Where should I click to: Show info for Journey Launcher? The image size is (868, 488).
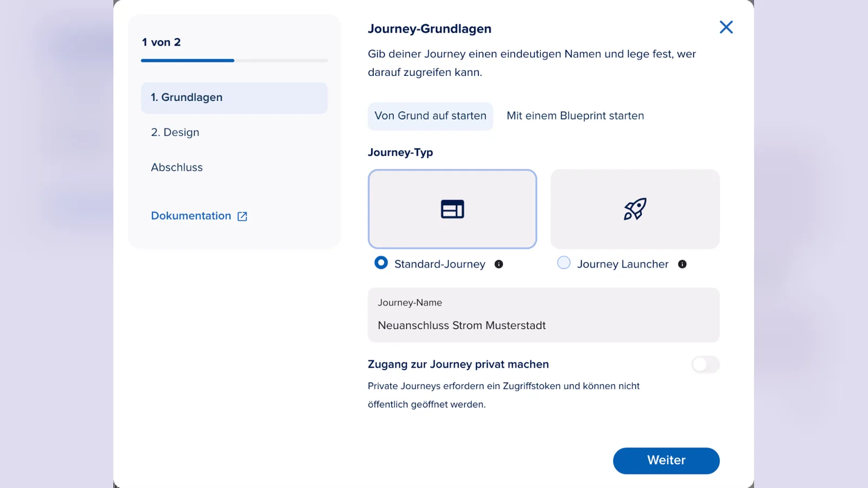[682, 264]
